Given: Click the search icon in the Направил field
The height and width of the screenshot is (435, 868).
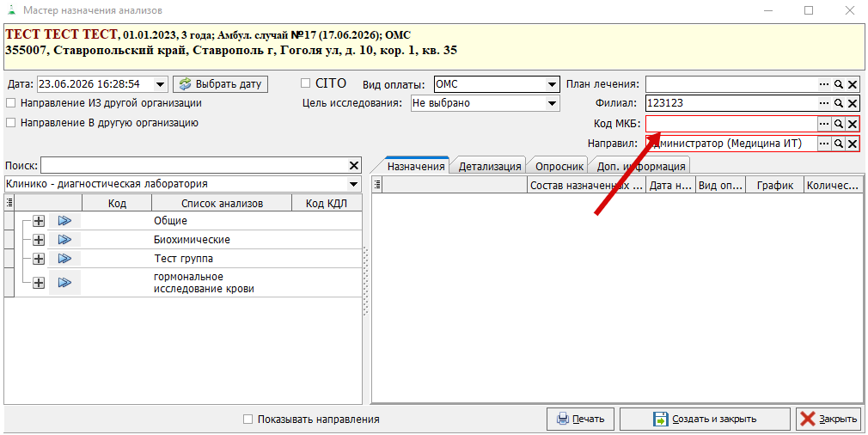Looking at the screenshot, I should point(839,144).
